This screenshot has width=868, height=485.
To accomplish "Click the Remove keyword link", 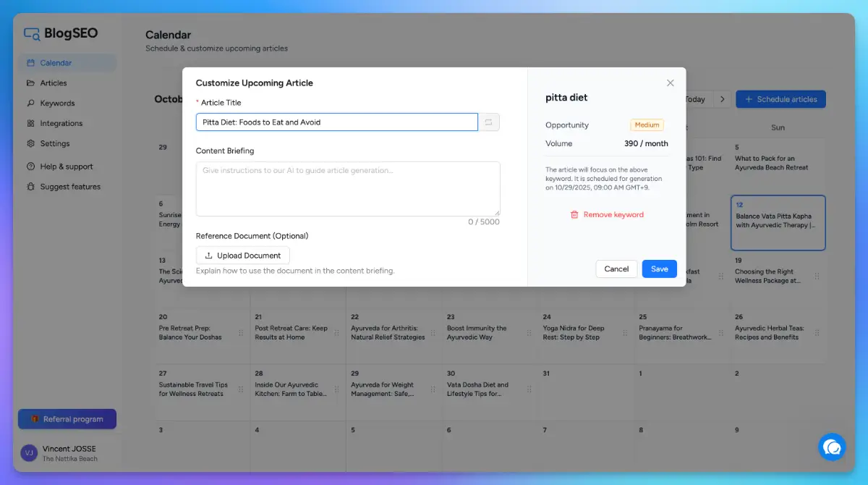I will 613,215.
